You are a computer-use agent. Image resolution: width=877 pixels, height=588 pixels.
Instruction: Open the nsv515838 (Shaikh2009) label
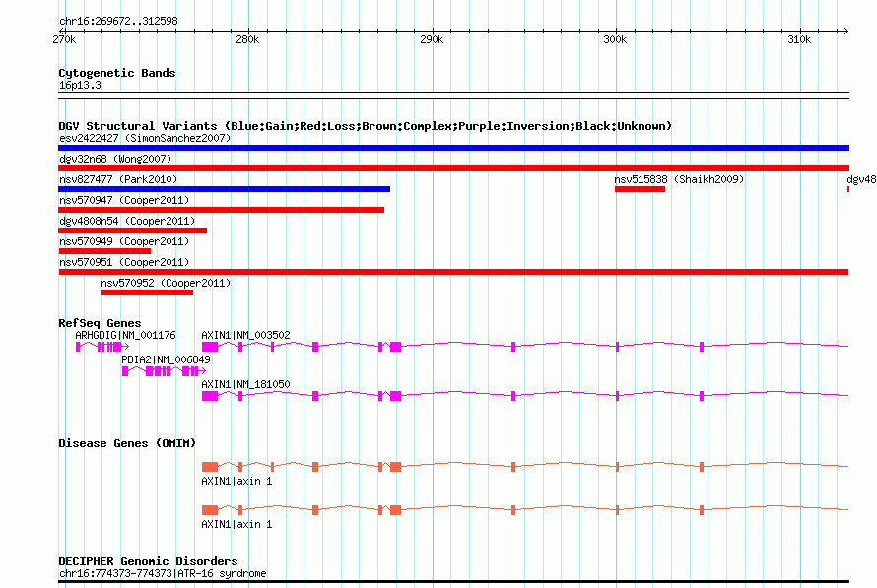[x=679, y=179]
